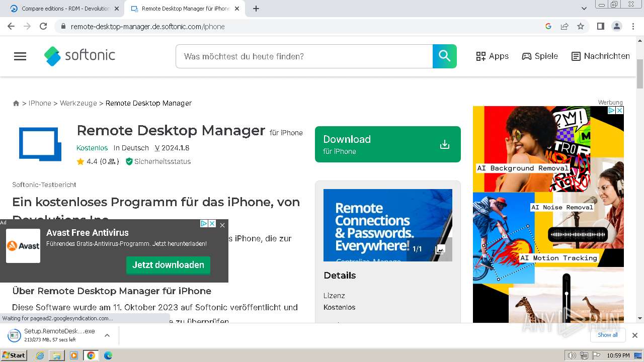
Task: Open the IPhone breadcrumb link
Action: pos(40,103)
